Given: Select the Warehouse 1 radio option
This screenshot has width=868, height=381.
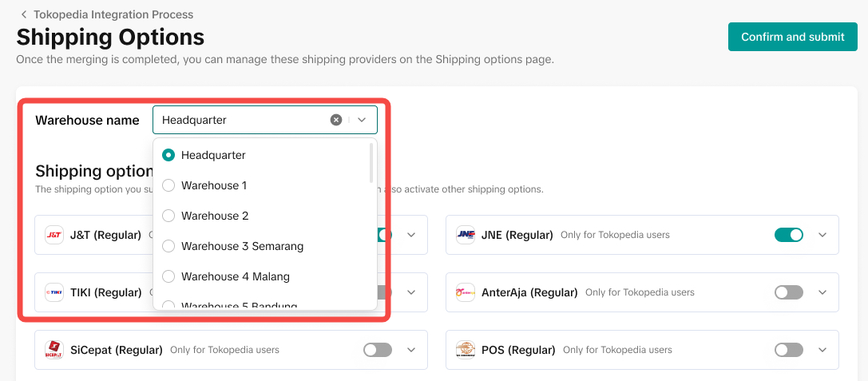Looking at the screenshot, I should (168, 185).
